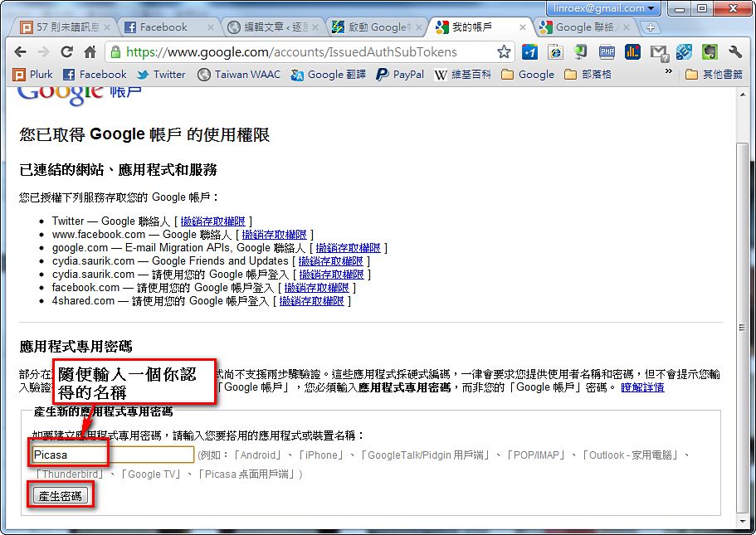
Task: Click the +1 extension icon
Action: 529,52
